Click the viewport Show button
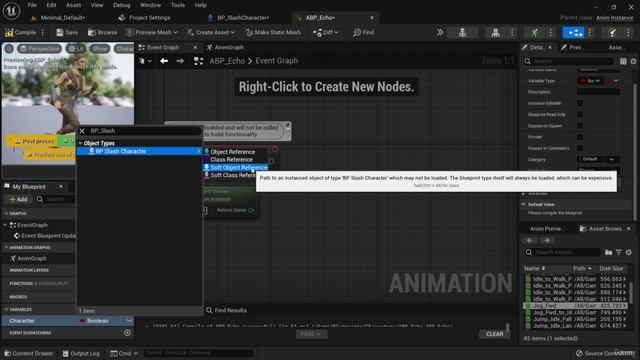The width and height of the screenshot is (640, 360). click(100, 49)
